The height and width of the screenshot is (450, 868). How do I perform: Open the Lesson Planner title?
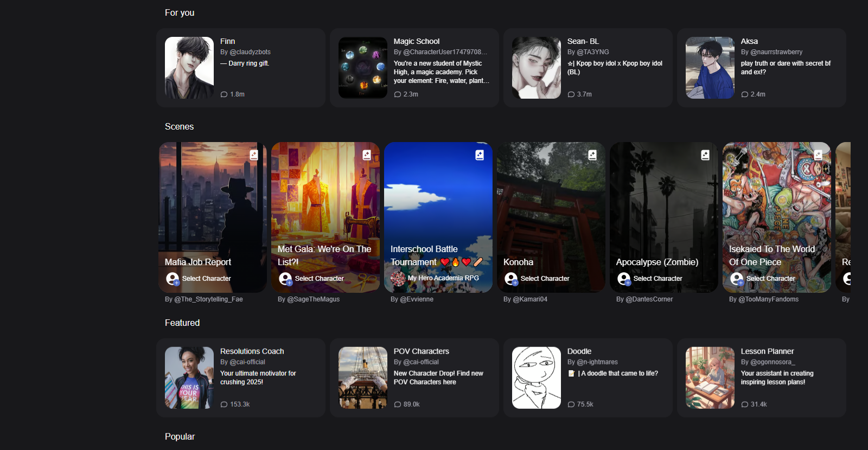click(x=768, y=351)
